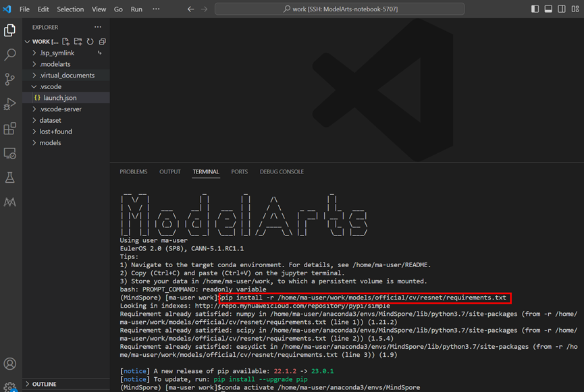Click the 'pip install --upgrade pip' text
The image size is (584, 392).
pos(261,379)
